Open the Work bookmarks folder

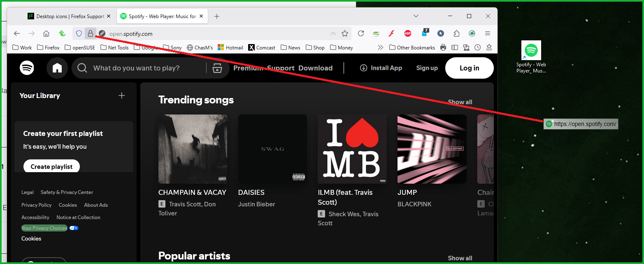click(x=22, y=47)
